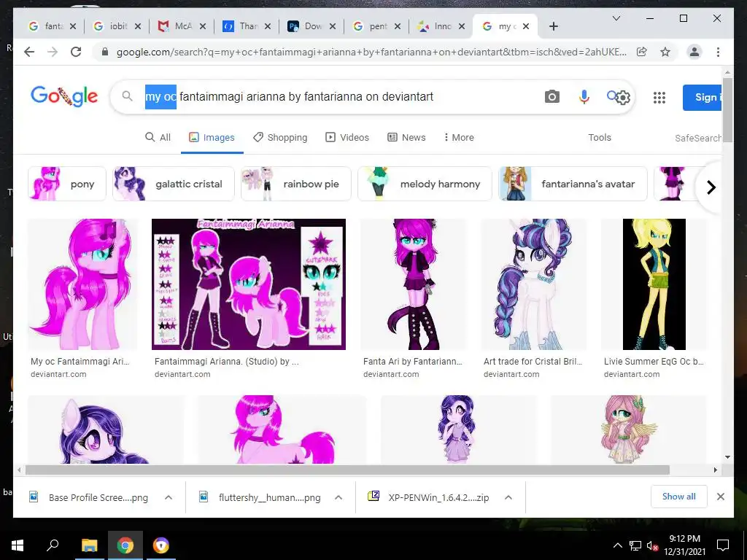Open the quick settings gear icon

[x=623, y=98]
